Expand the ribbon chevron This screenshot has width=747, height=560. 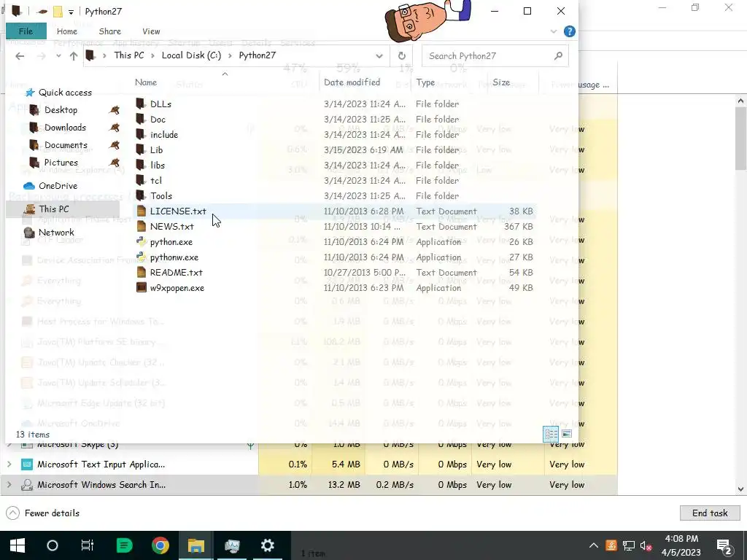(x=554, y=31)
